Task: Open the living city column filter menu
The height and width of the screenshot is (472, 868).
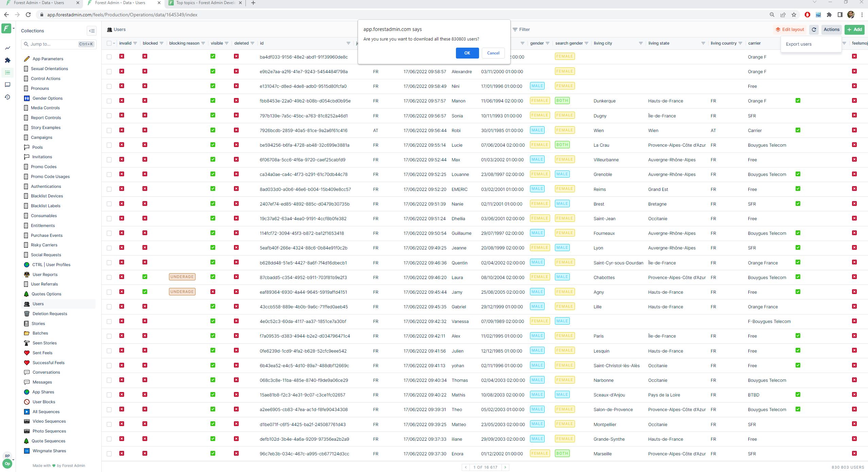Action: point(641,43)
